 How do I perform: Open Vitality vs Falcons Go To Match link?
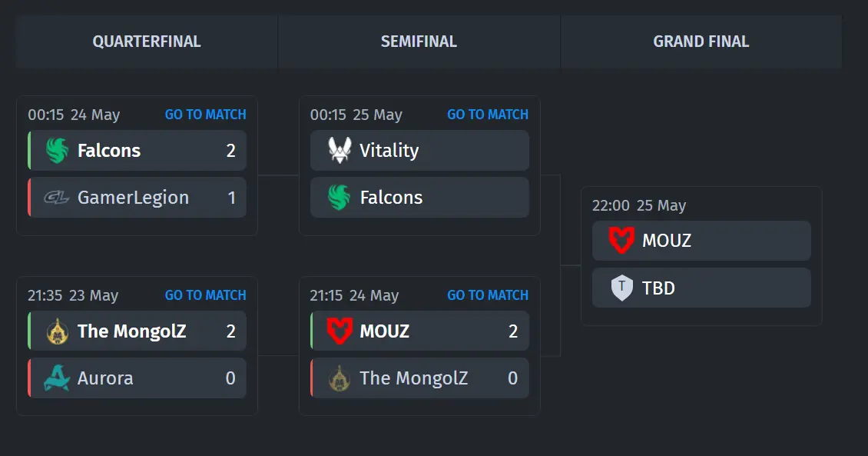click(488, 115)
